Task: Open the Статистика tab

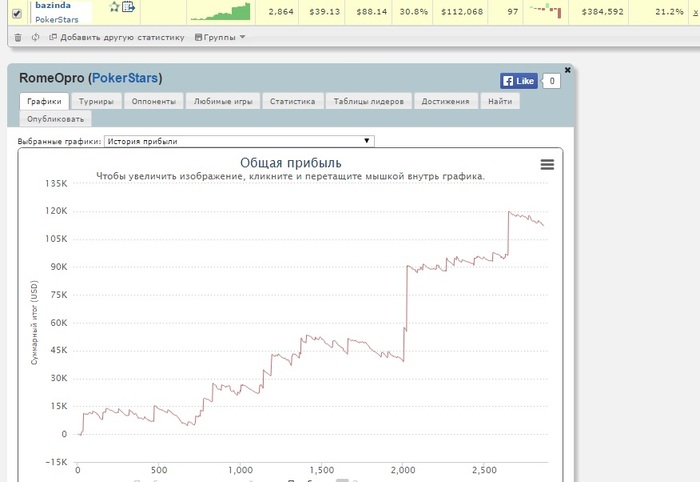Action: coord(292,101)
